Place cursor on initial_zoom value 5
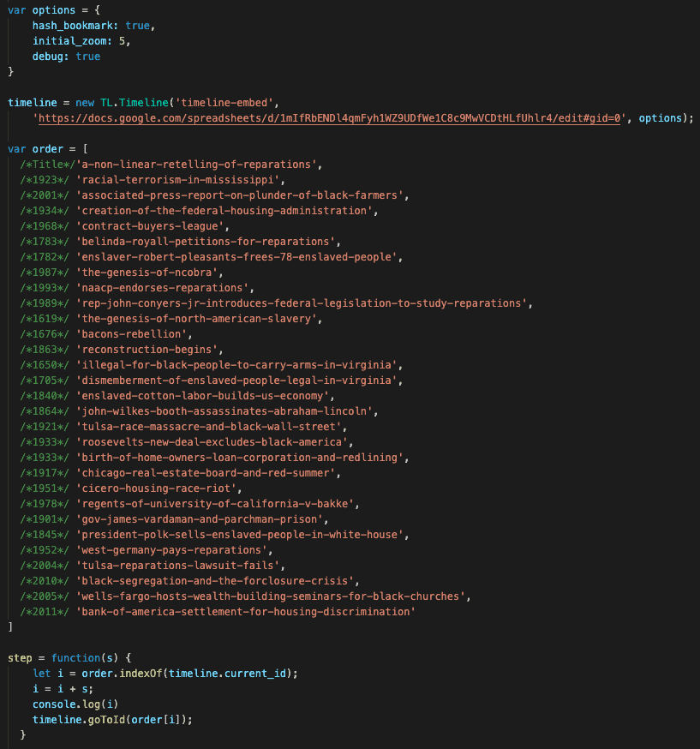The width and height of the screenshot is (700, 749). point(127,41)
